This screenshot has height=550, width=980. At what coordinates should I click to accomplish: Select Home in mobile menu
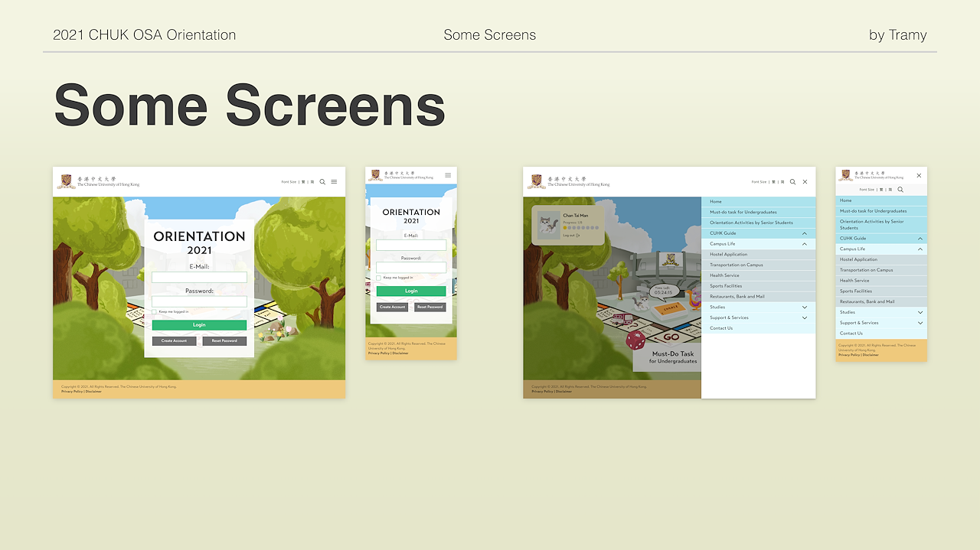coord(881,200)
